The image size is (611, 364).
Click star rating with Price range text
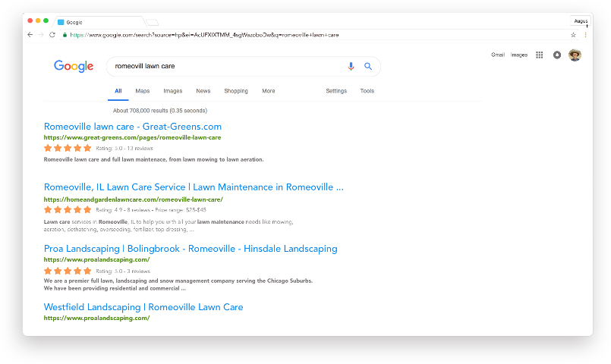coord(68,210)
